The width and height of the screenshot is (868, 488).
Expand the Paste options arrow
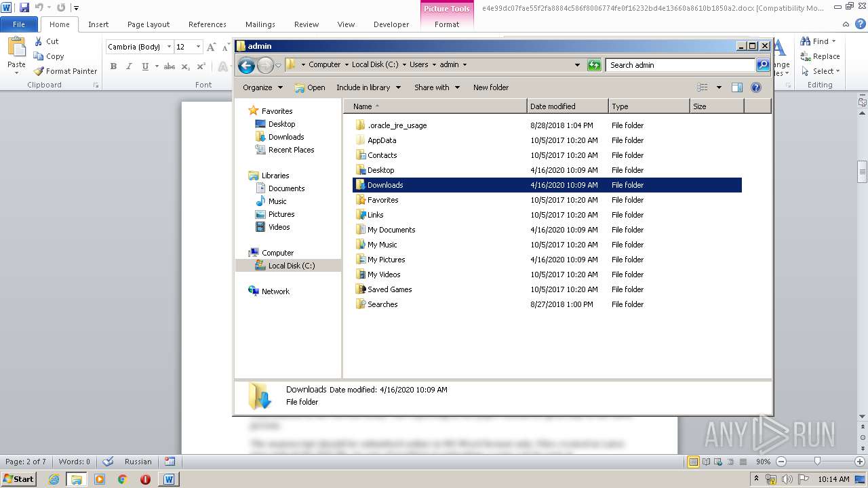point(16,73)
